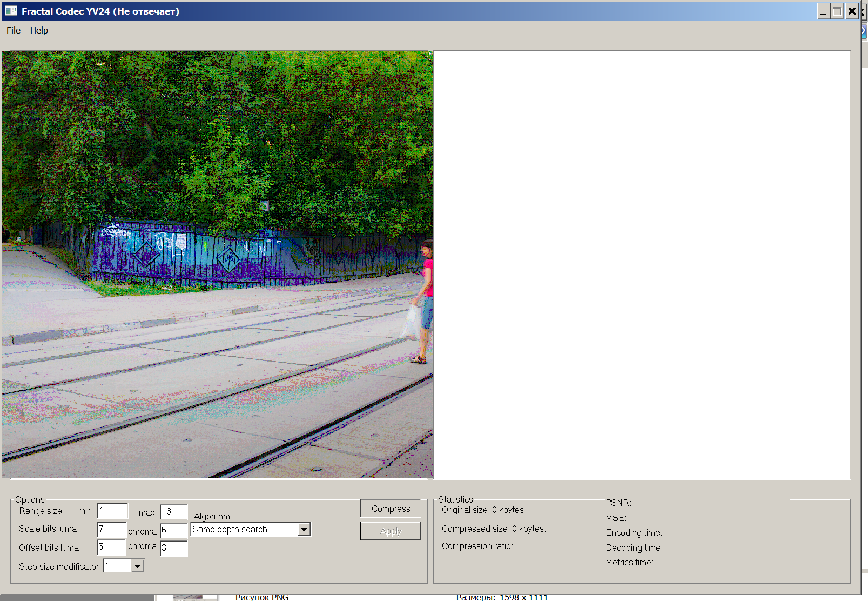The image size is (868, 601).
Task: Select the Scale bits luma field
Action: click(x=112, y=529)
